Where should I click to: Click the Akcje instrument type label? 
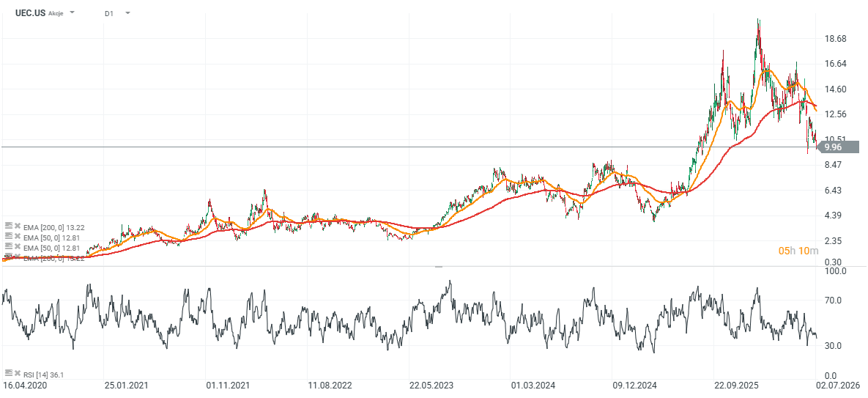point(56,12)
